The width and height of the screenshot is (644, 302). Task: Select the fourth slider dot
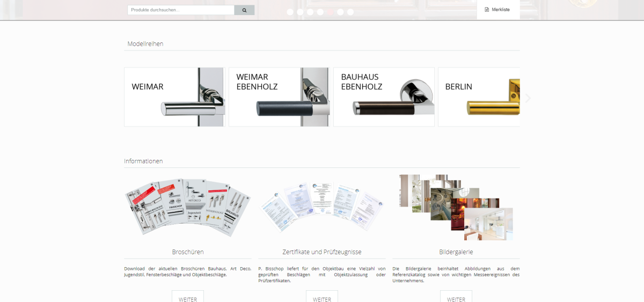320,12
